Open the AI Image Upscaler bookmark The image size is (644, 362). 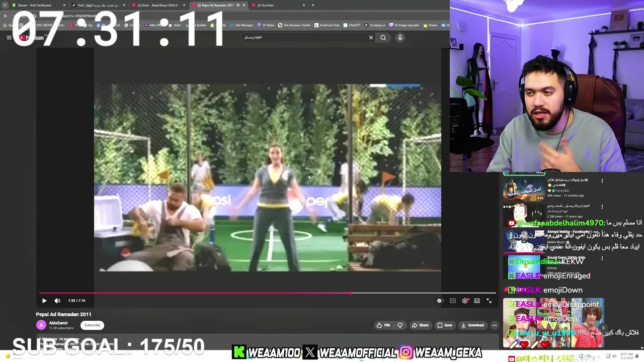[405, 25]
